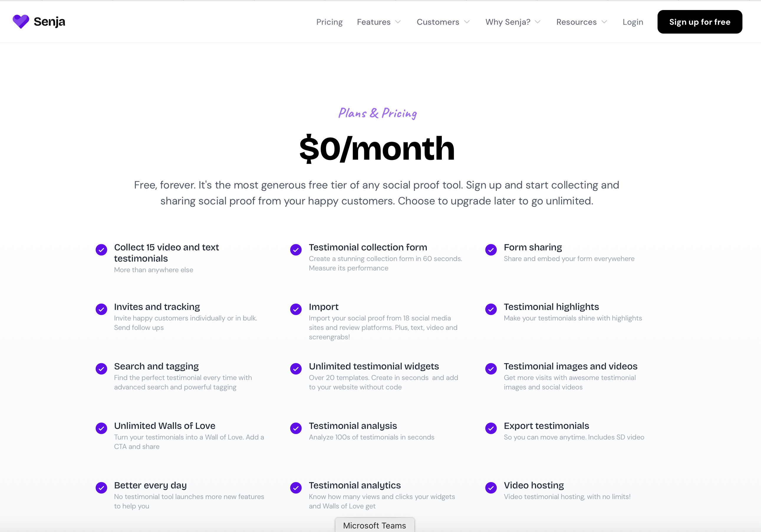
Task: Go to the Pricing nav item
Action: click(329, 22)
